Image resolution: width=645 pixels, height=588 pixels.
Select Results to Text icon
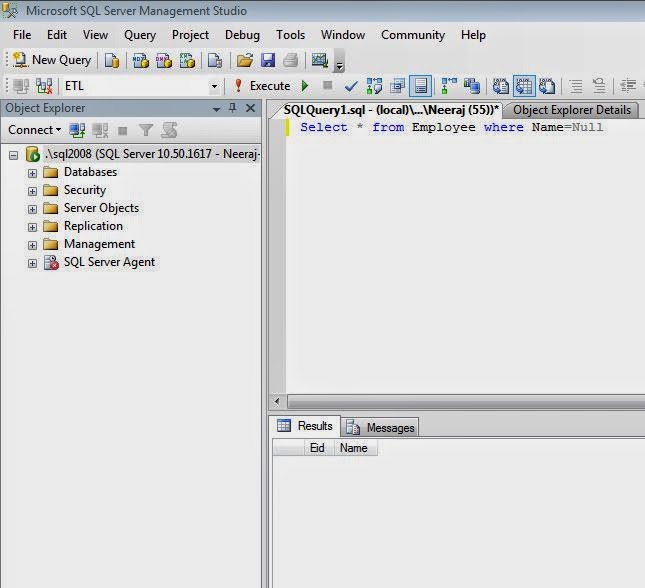point(501,86)
